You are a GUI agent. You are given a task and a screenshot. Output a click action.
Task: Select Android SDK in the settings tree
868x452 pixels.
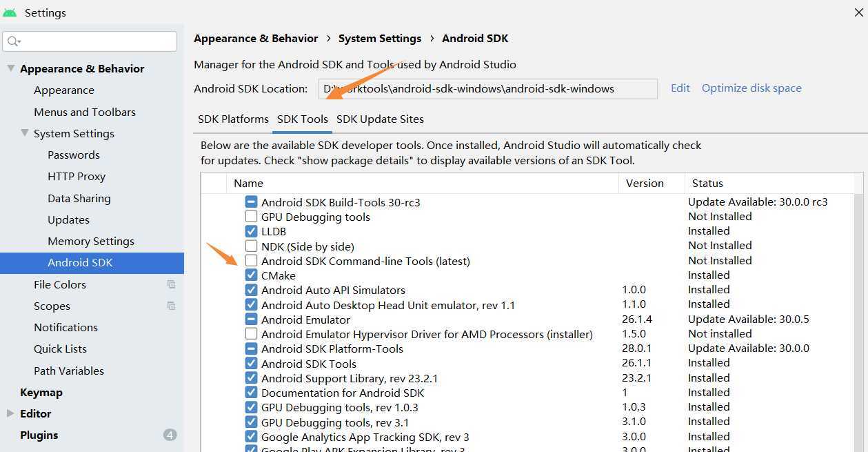point(92,263)
